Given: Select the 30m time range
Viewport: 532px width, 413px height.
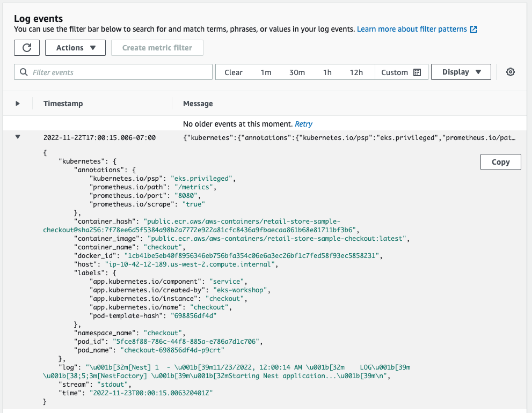Looking at the screenshot, I should pyautogui.click(x=297, y=72).
